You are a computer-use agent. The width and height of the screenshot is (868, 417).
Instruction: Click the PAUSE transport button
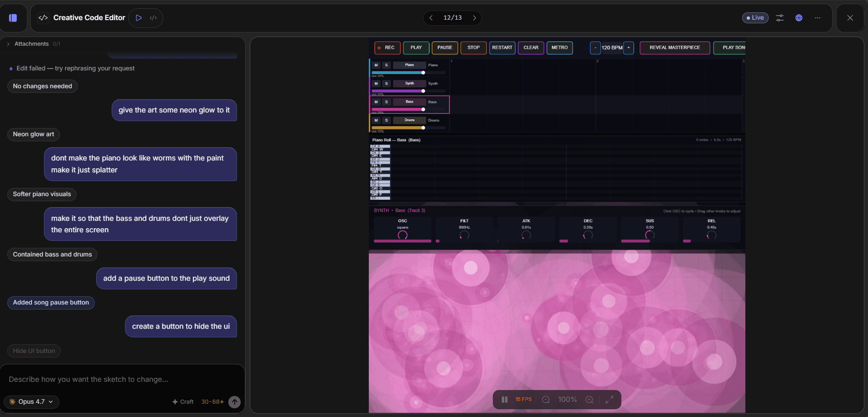[x=445, y=48]
